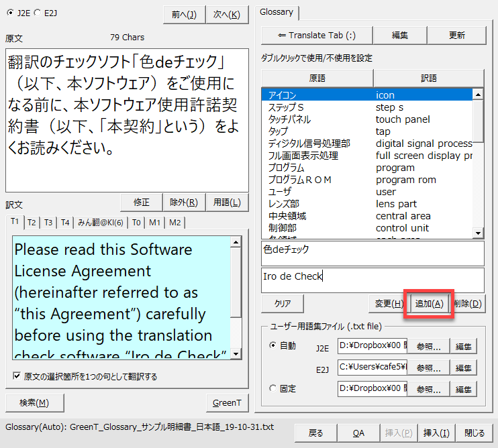Click the QA button

point(358,433)
